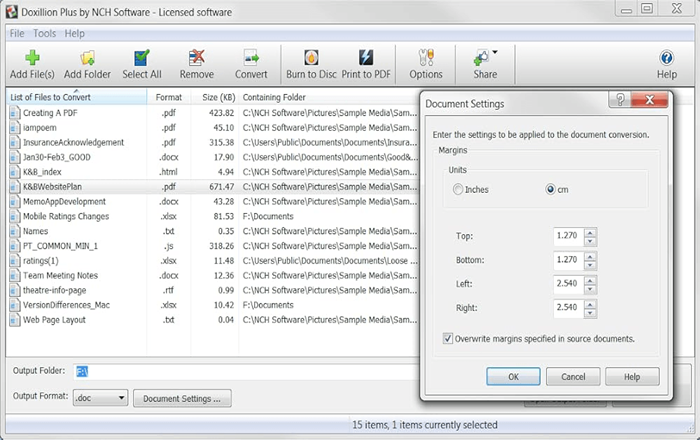Click file icon beside Names
Screen dimensions: 700x440
(x=15, y=231)
